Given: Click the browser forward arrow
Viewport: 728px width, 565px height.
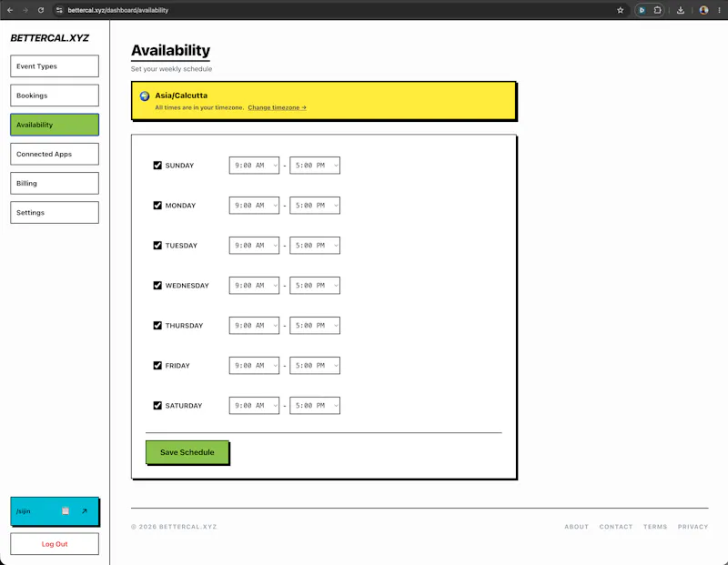Looking at the screenshot, I should coord(25,10).
